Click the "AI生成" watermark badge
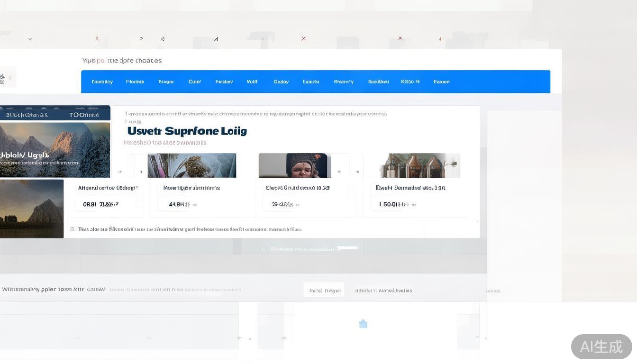637x364 pixels. tap(601, 346)
